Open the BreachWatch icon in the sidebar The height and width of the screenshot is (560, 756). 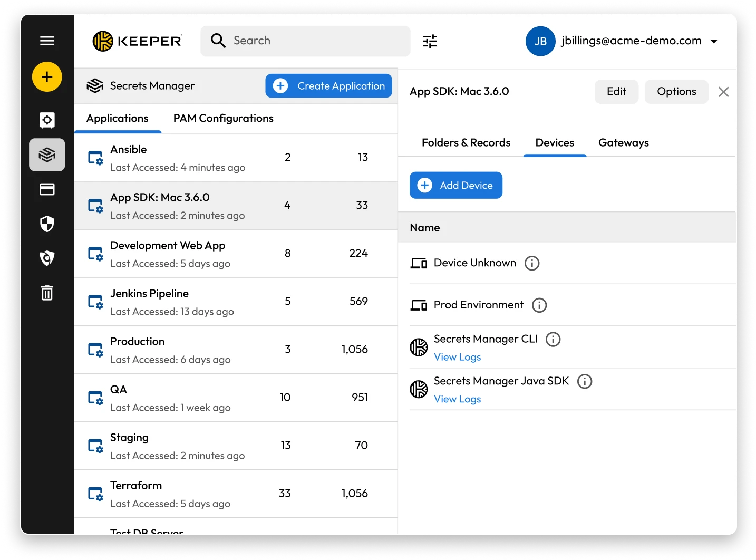[47, 258]
